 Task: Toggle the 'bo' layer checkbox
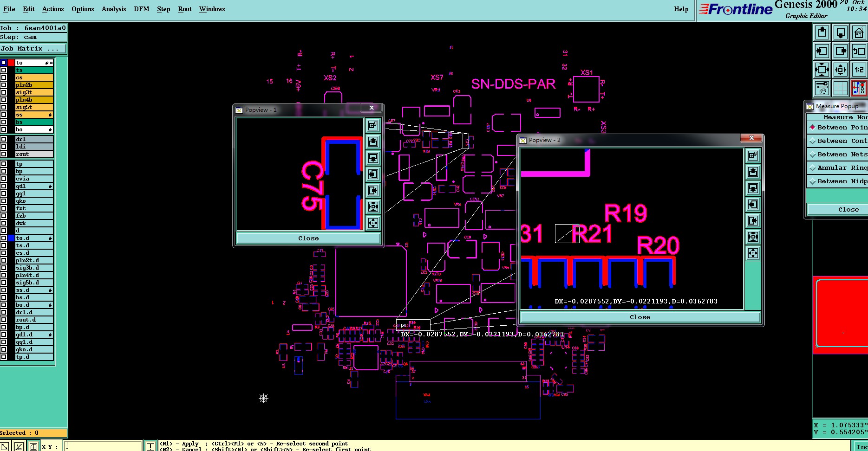[x=4, y=129]
